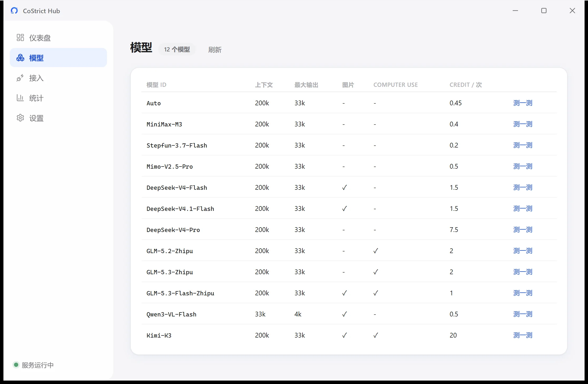Maximize the CoStrict Hub window
Screen dimensions: 588x384
pos(544,11)
